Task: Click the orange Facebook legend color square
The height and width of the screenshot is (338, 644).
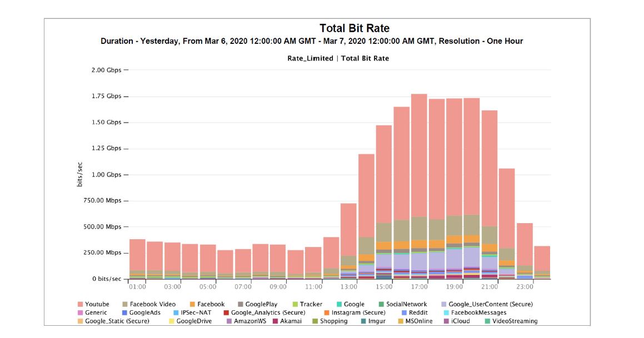Action: point(192,304)
